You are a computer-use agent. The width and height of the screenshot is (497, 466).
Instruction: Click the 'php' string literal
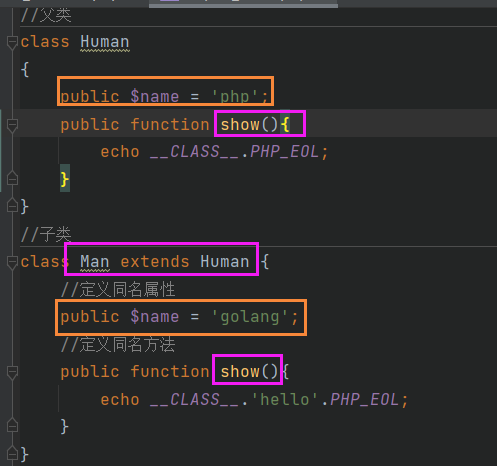(x=235, y=97)
